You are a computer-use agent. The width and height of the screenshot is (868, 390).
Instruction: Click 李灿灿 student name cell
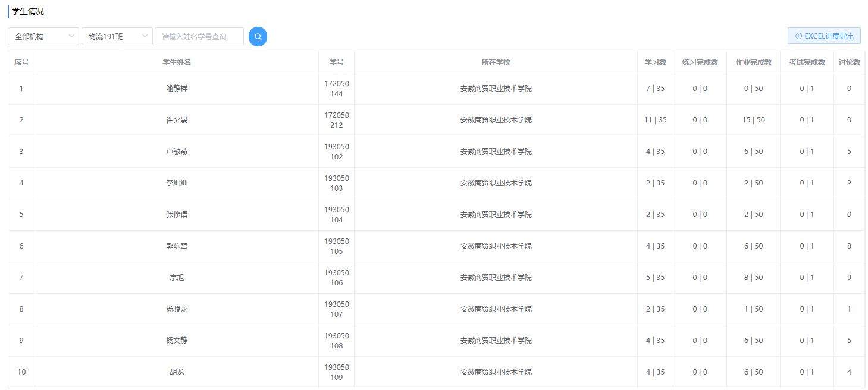pos(177,183)
